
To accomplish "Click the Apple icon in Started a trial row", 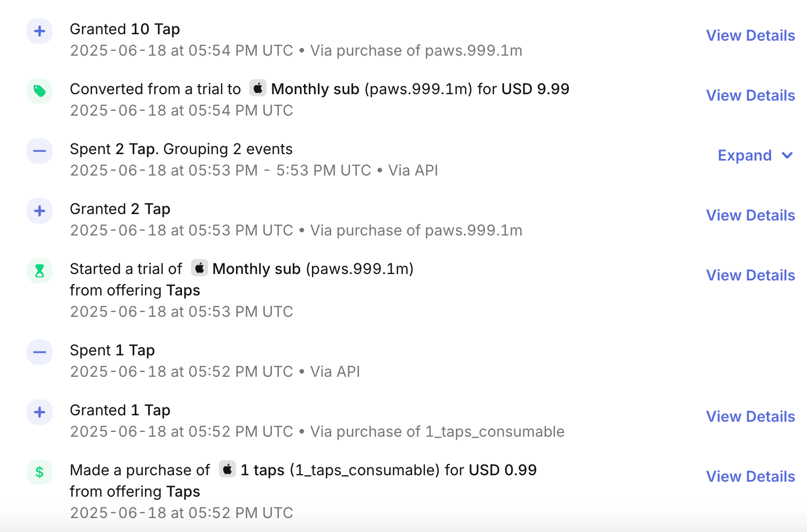I will point(200,268).
